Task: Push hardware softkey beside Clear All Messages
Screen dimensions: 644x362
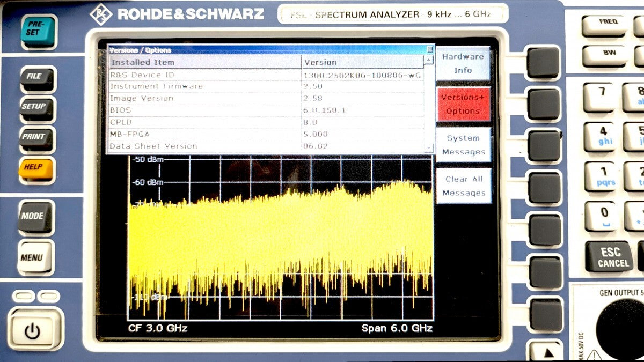Action: click(544, 188)
